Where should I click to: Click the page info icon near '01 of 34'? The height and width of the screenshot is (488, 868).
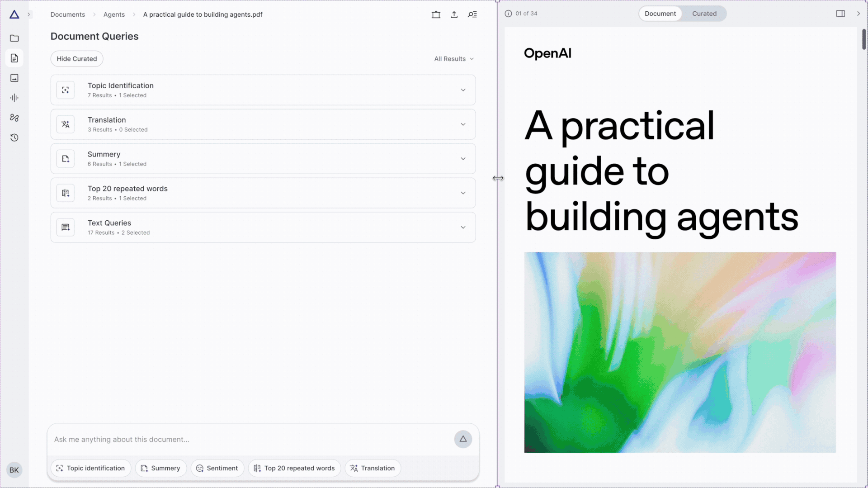click(x=508, y=14)
